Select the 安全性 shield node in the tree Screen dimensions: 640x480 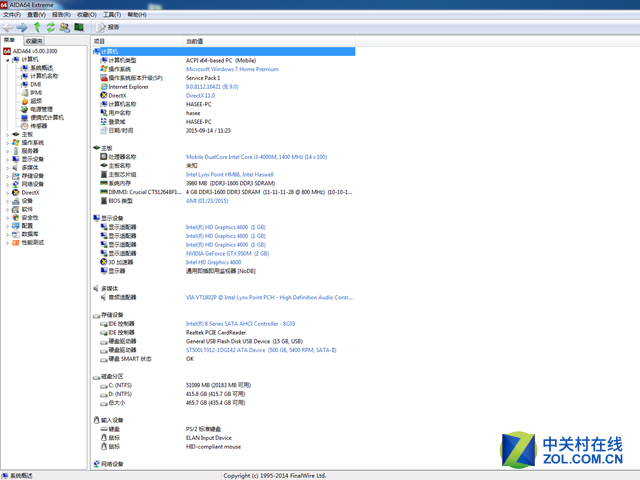point(30,218)
